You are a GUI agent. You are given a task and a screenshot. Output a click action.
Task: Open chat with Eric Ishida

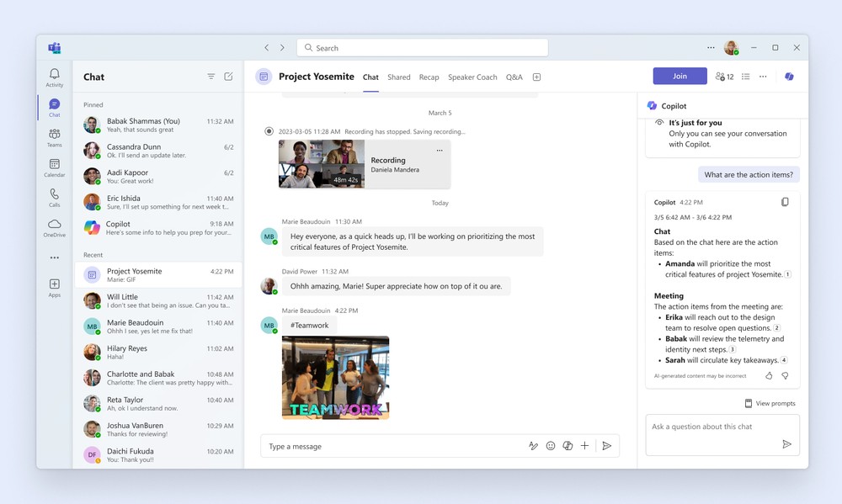coord(158,202)
